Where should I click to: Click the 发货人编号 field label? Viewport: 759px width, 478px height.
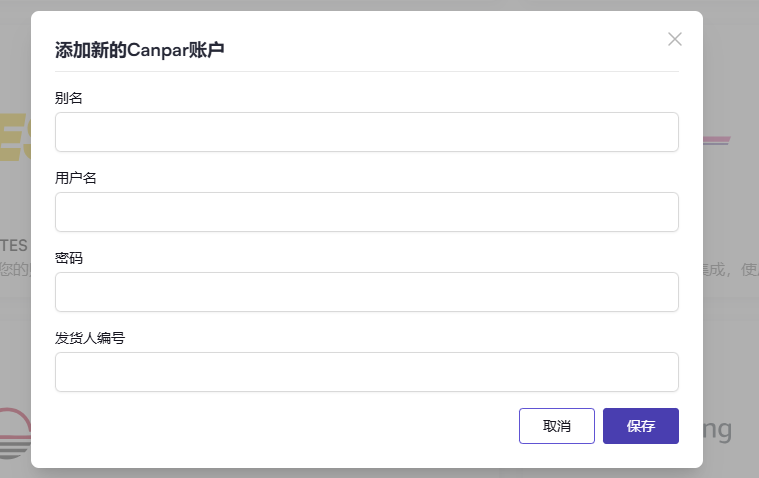coord(90,338)
